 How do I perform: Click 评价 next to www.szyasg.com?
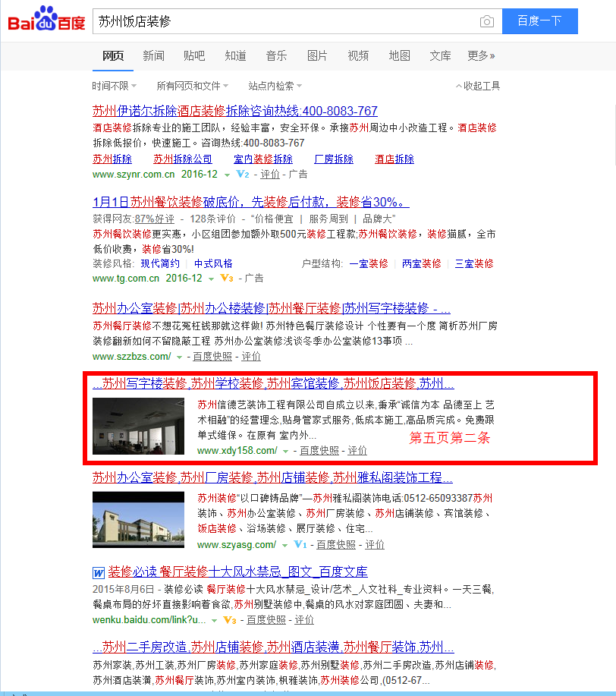point(375,545)
